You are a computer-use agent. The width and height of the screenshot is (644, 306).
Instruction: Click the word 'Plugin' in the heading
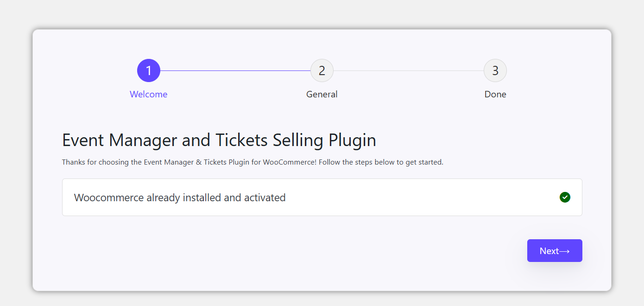[x=352, y=140]
